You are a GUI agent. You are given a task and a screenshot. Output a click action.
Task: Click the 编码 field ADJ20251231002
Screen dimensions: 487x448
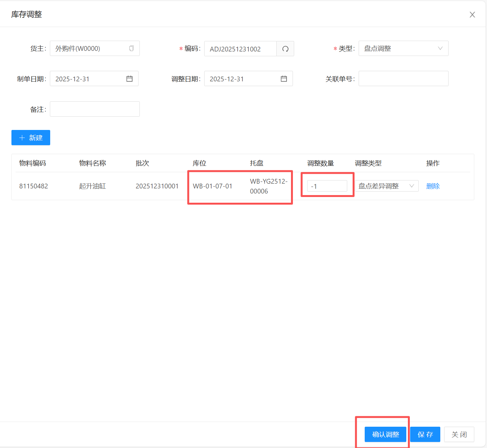click(240, 49)
